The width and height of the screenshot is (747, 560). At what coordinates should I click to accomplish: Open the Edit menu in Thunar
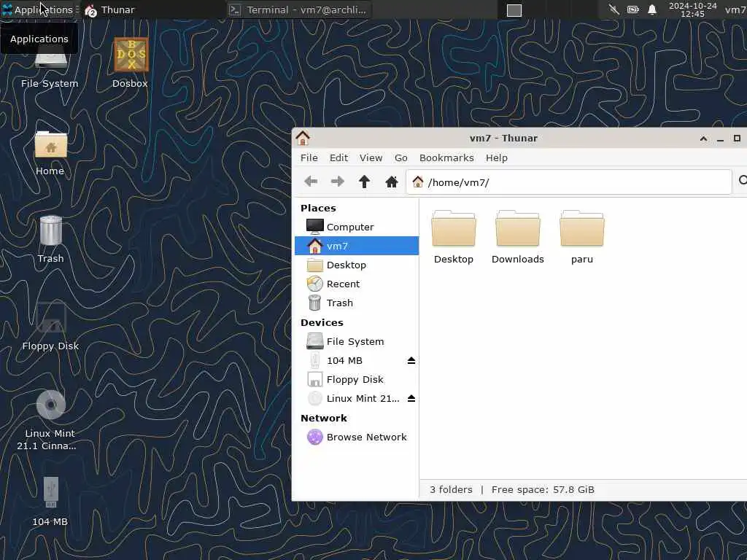click(x=338, y=157)
